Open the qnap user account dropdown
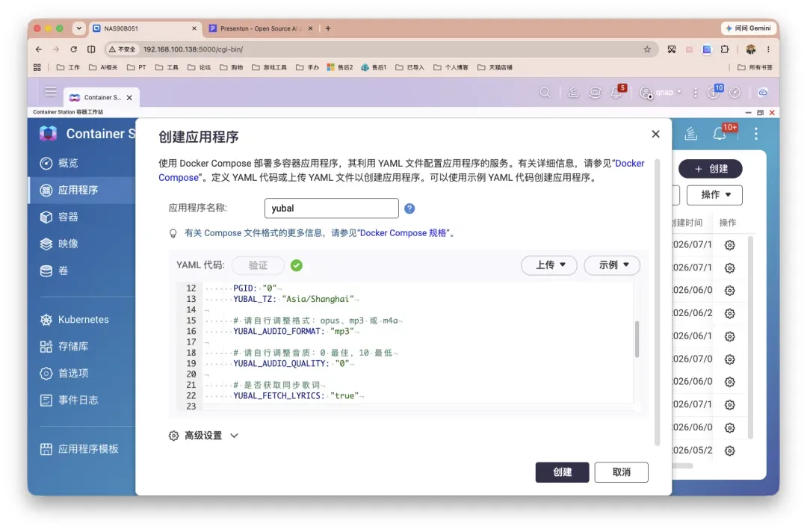Viewport: 807px width, 532px height. pyautogui.click(x=661, y=92)
